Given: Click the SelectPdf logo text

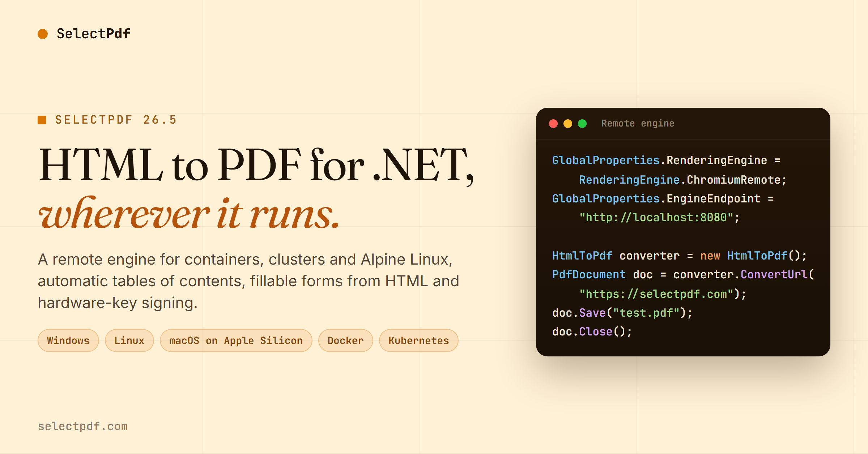Looking at the screenshot, I should [x=93, y=34].
